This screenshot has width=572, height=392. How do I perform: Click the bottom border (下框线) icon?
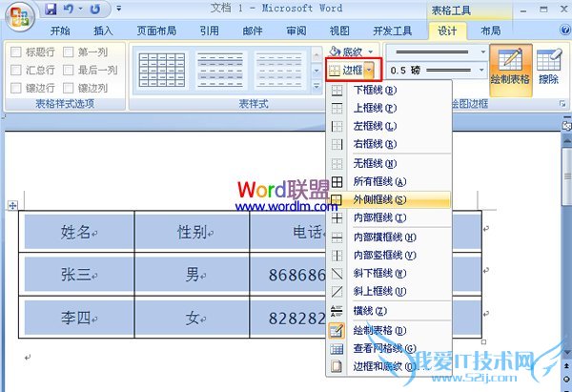click(337, 91)
